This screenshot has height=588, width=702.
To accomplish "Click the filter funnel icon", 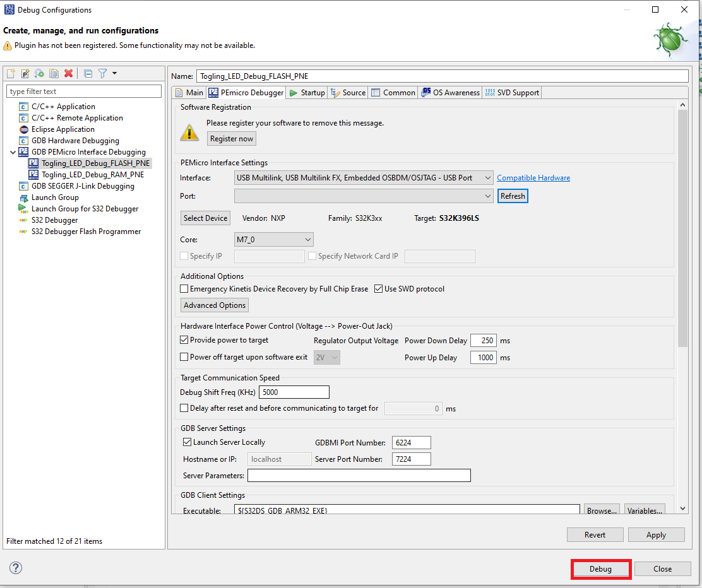I will click(103, 74).
